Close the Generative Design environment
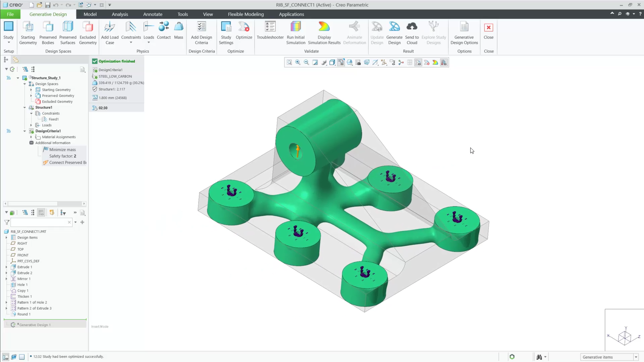This screenshot has height=362, width=644. point(488,31)
